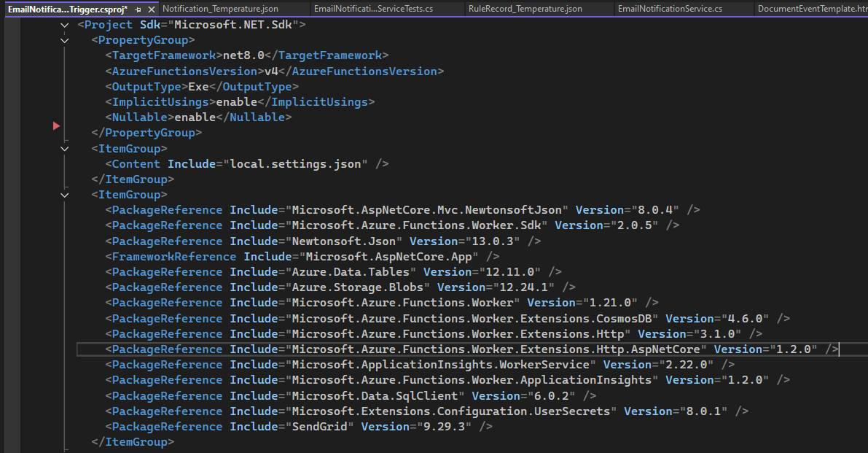The width and height of the screenshot is (868, 453).
Task: Click version 13.0.3 of Newtonsoft.Json
Action: [x=493, y=241]
